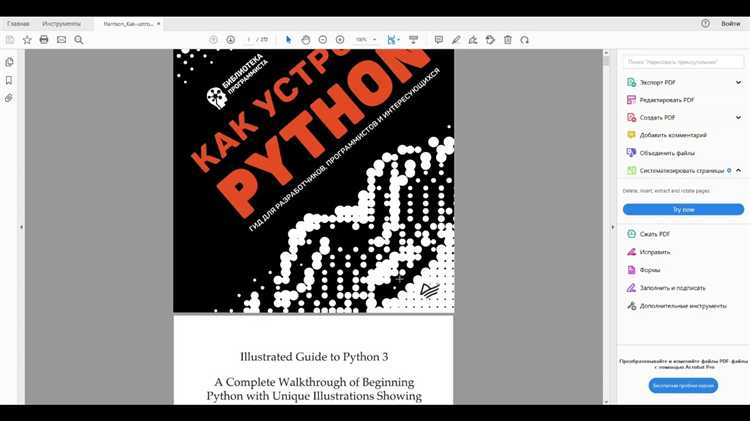Click the Save file icon
Screen dimensions: 750x421
click(x=10, y=40)
